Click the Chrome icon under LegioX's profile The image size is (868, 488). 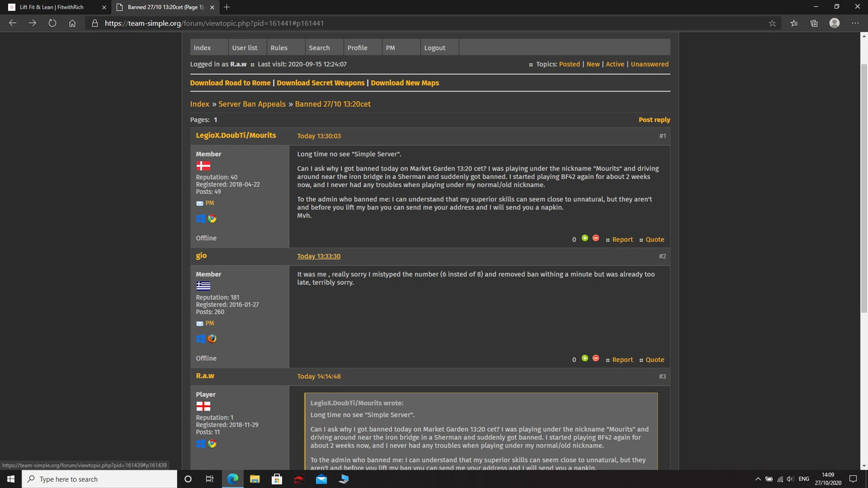[x=212, y=218]
